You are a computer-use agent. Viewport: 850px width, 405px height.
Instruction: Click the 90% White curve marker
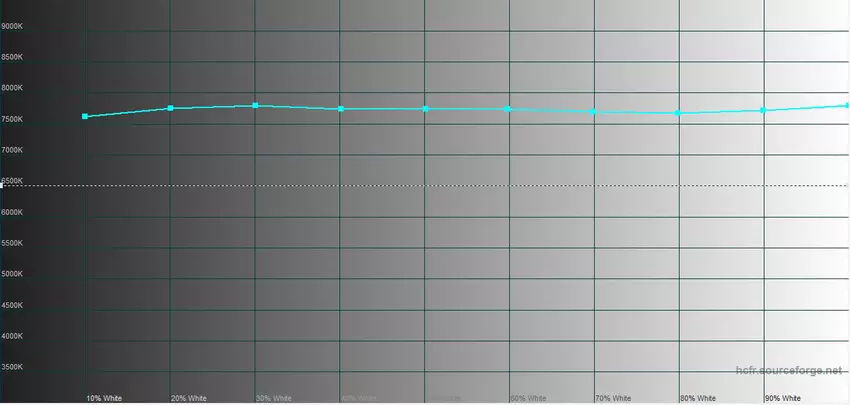tap(764, 110)
